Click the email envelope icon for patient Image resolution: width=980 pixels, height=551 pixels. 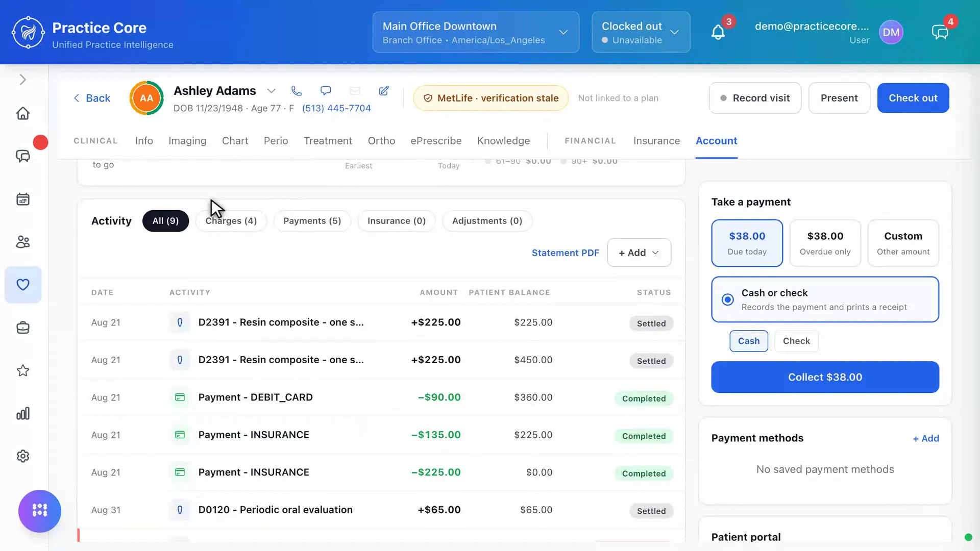click(x=355, y=91)
